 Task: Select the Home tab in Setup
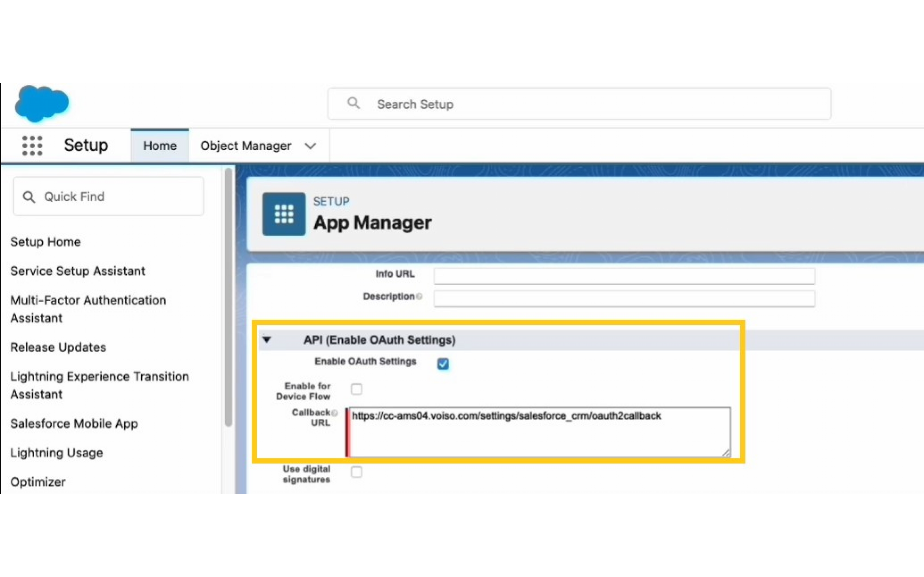point(159,146)
